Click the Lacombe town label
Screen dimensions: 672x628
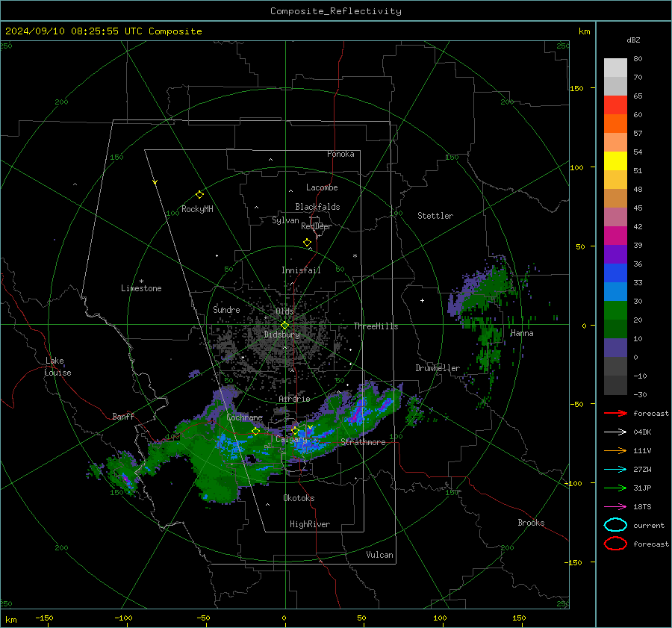(322, 187)
